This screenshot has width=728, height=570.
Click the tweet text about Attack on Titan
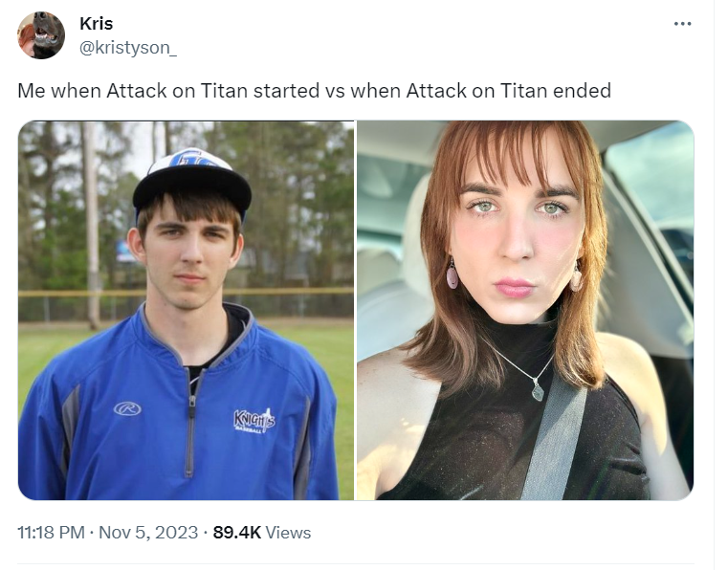point(315,91)
